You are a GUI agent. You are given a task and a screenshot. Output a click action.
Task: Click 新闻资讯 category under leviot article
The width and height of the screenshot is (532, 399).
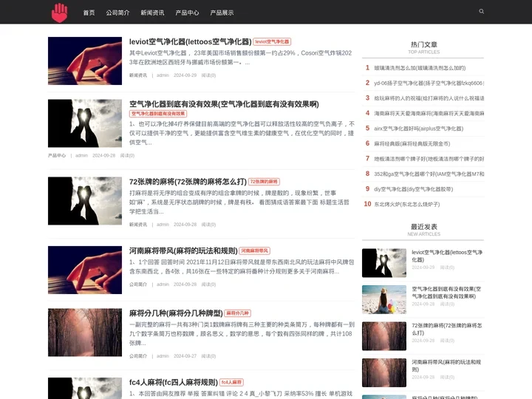click(x=138, y=75)
